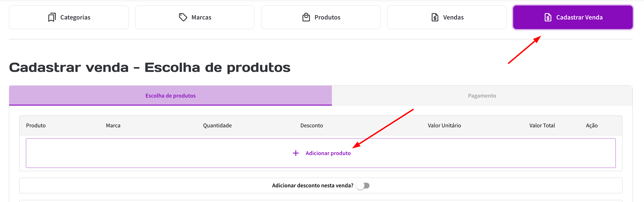Click the Valor Total column header
Image resolution: width=644 pixels, height=202 pixels.
tap(542, 126)
